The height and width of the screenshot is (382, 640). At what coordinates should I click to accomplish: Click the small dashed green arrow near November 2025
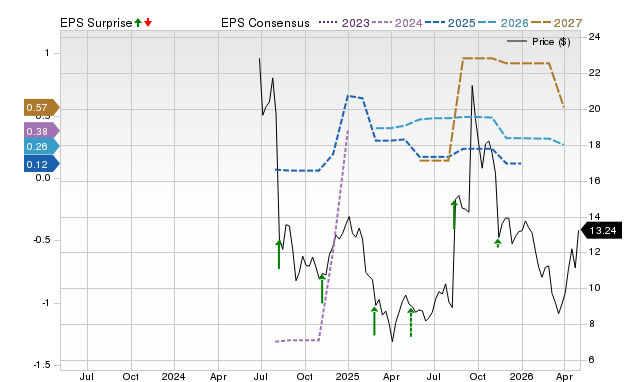click(x=498, y=243)
